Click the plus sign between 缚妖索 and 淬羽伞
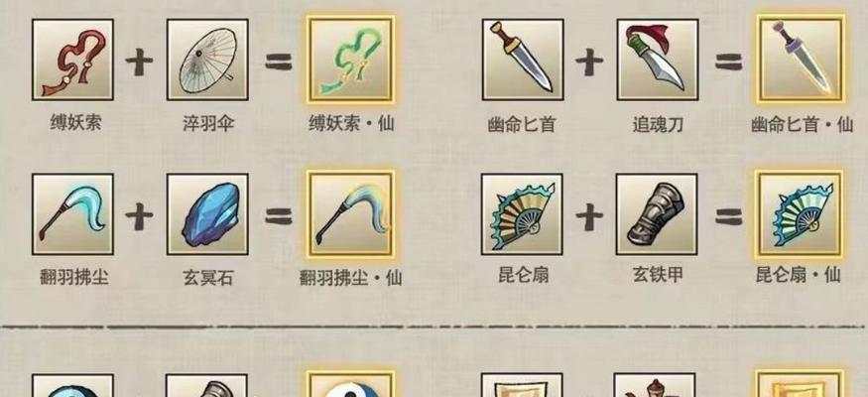Screen dimensions: 868x397 (139, 62)
